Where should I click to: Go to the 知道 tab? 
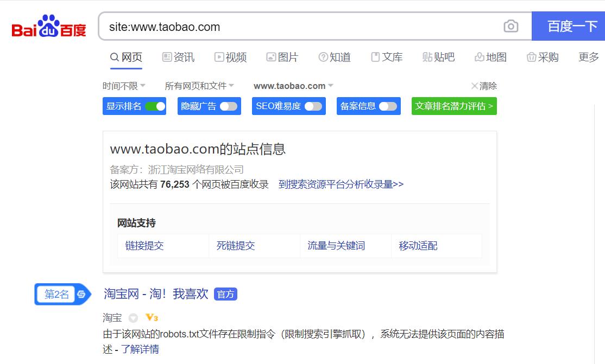pyautogui.click(x=335, y=58)
